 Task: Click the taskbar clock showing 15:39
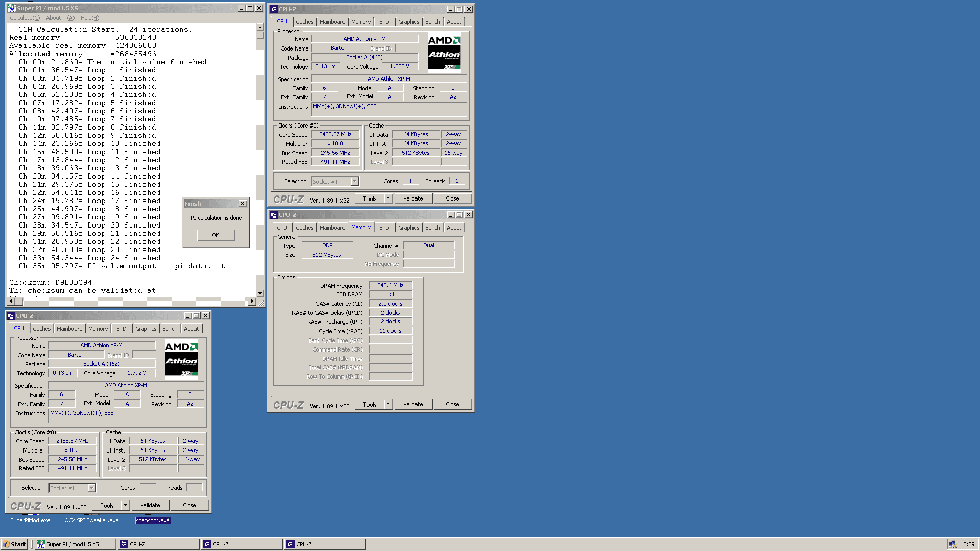click(967, 544)
